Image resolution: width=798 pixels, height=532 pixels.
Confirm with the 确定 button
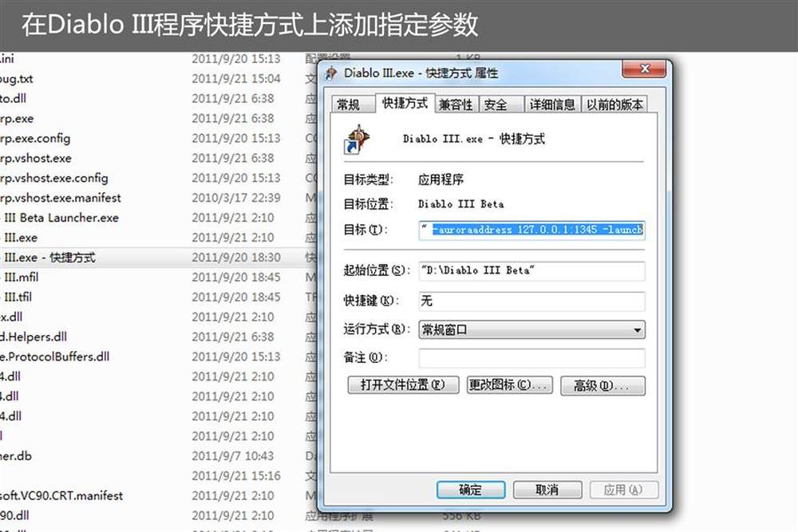471,490
